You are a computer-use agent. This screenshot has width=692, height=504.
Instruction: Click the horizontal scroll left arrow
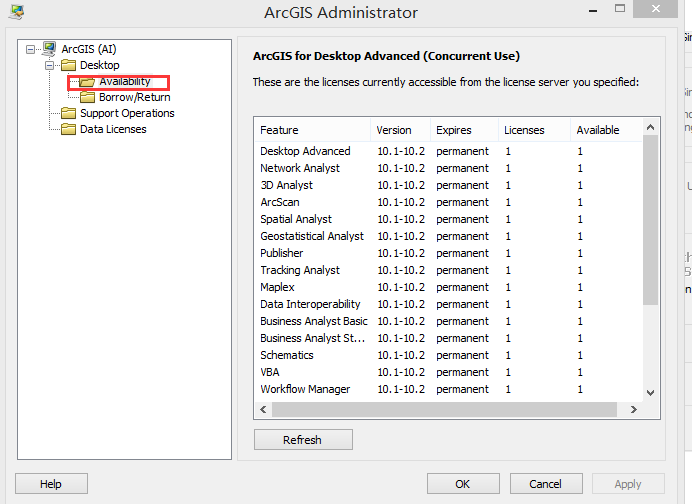[263, 410]
